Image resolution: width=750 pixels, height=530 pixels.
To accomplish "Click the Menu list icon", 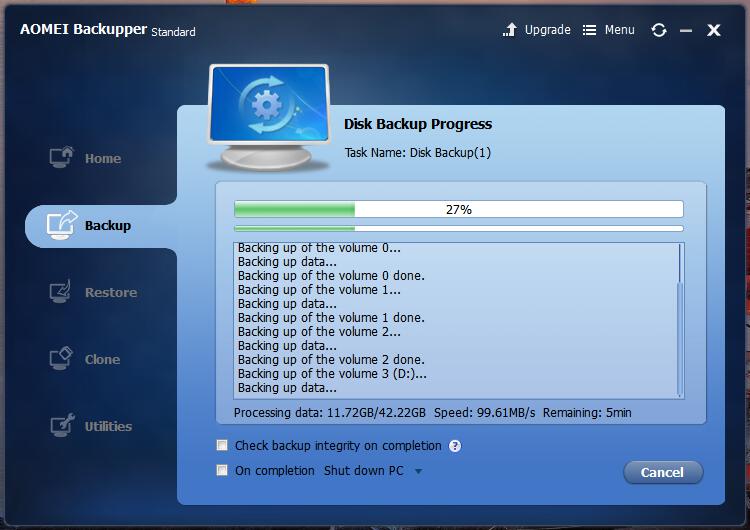I will [589, 30].
